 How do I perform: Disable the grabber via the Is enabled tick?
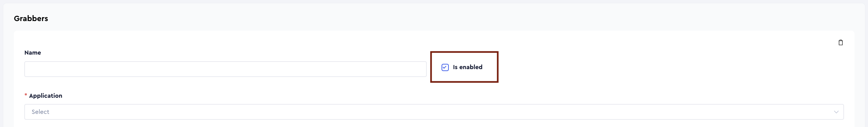[445, 67]
